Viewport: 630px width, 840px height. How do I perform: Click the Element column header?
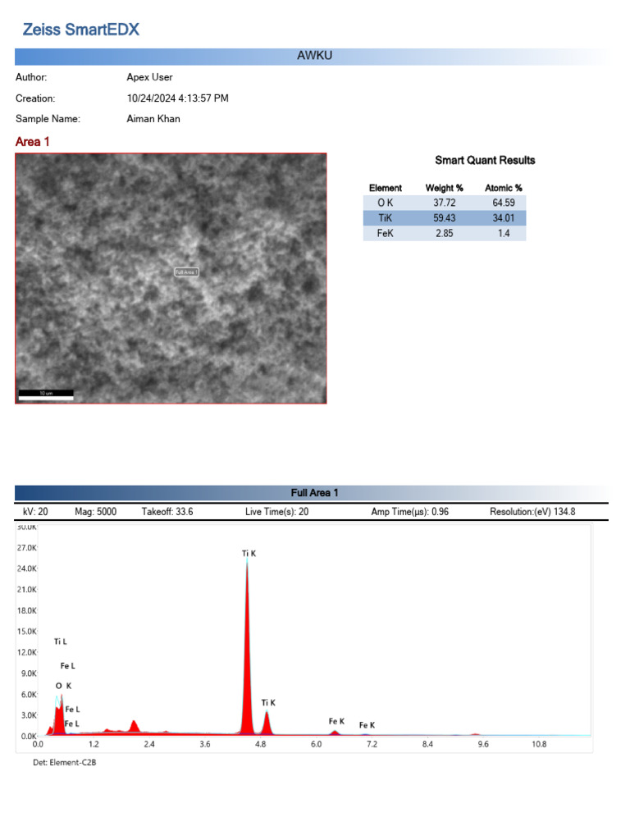[x=386, y=188]
